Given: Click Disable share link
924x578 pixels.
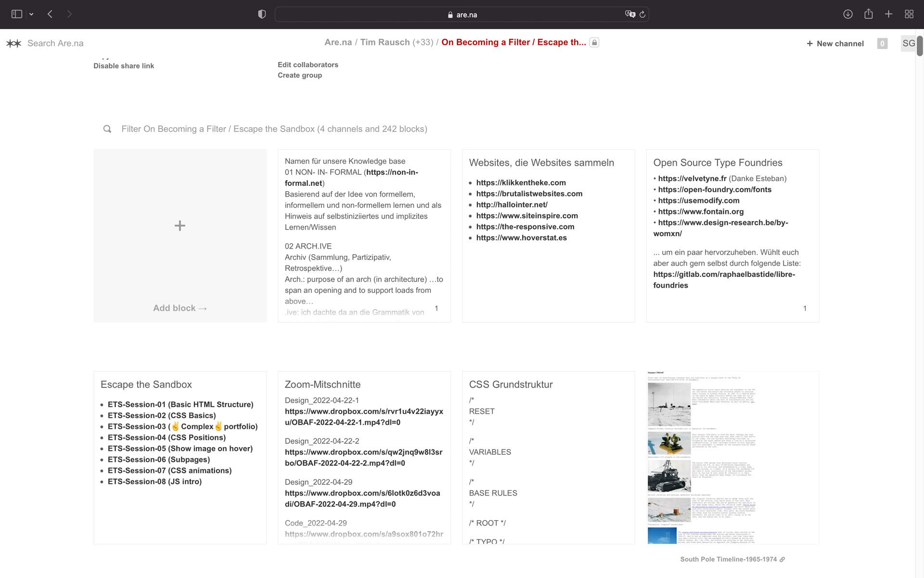Looking at the screenshot, I should tap(124, 66).
